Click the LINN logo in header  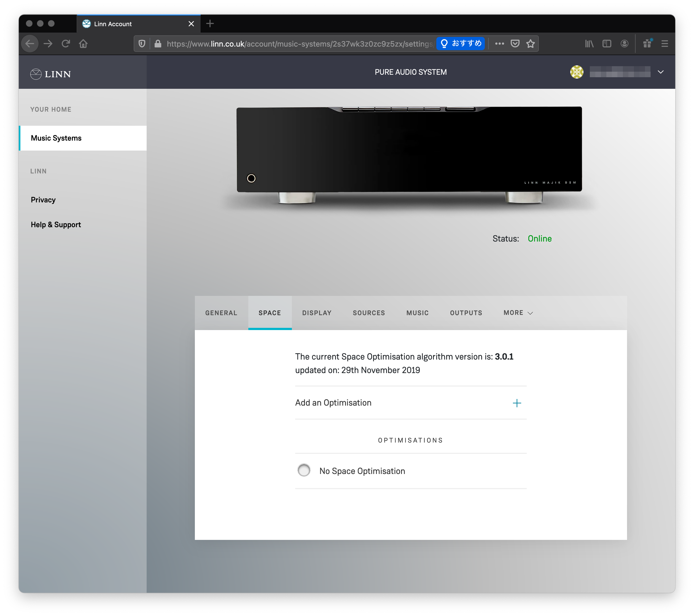click(50, 74)
